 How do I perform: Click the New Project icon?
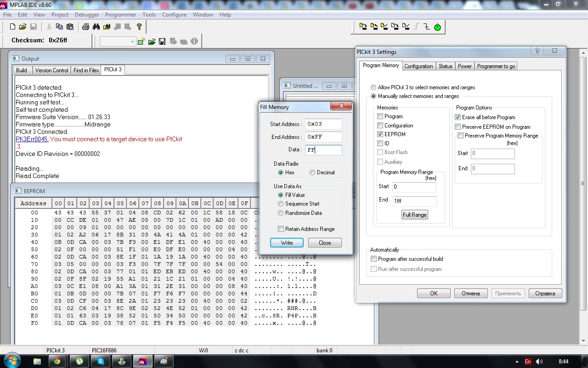(141, 41)
